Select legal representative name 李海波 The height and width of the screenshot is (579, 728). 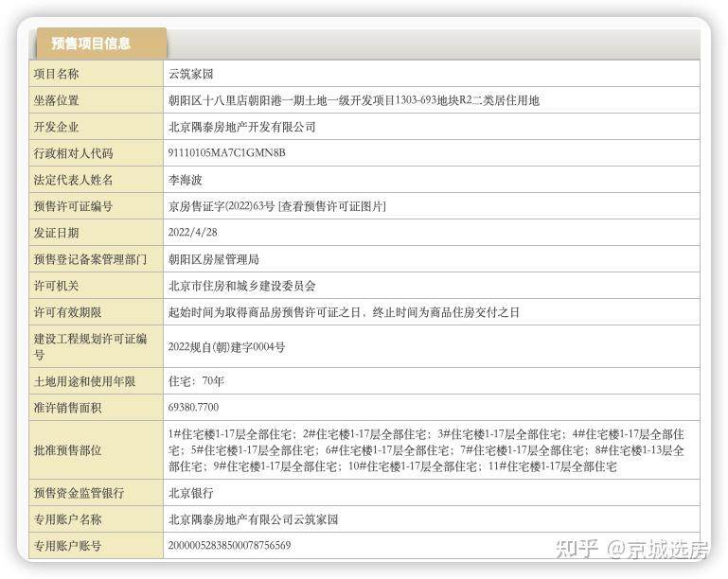coord(186,180)
